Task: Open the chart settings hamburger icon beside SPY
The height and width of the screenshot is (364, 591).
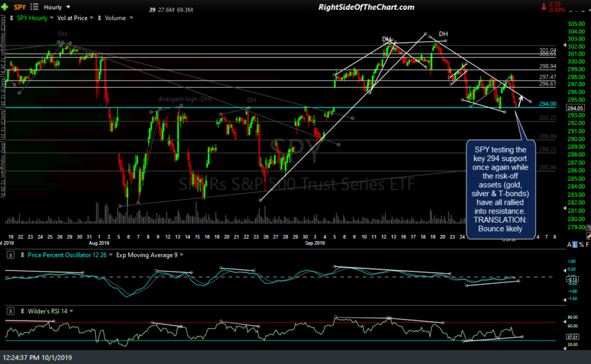Action: (x=34, y=6)
